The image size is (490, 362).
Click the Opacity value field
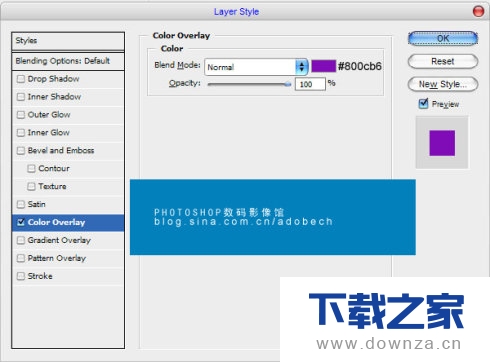(x=310, y=84)
